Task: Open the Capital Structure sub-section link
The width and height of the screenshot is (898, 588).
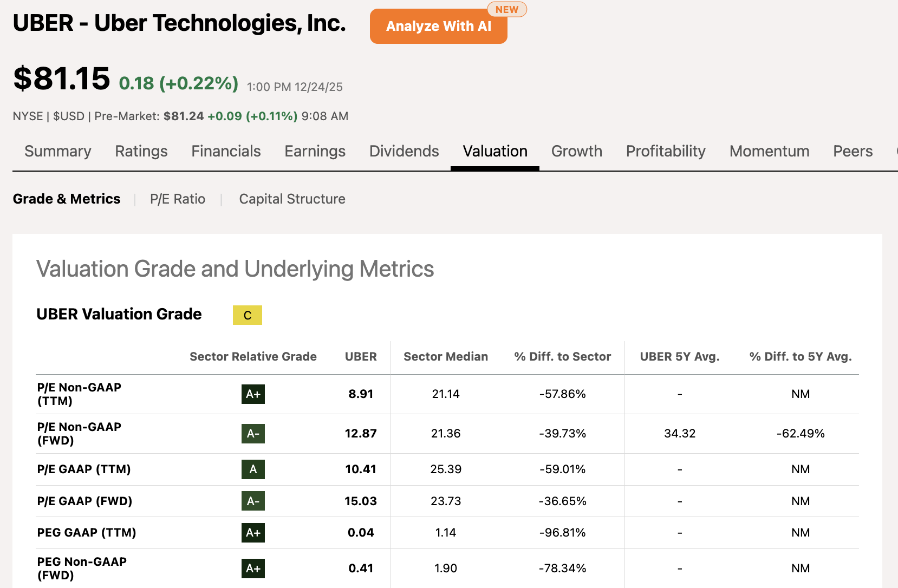Action: pos(292,199)
